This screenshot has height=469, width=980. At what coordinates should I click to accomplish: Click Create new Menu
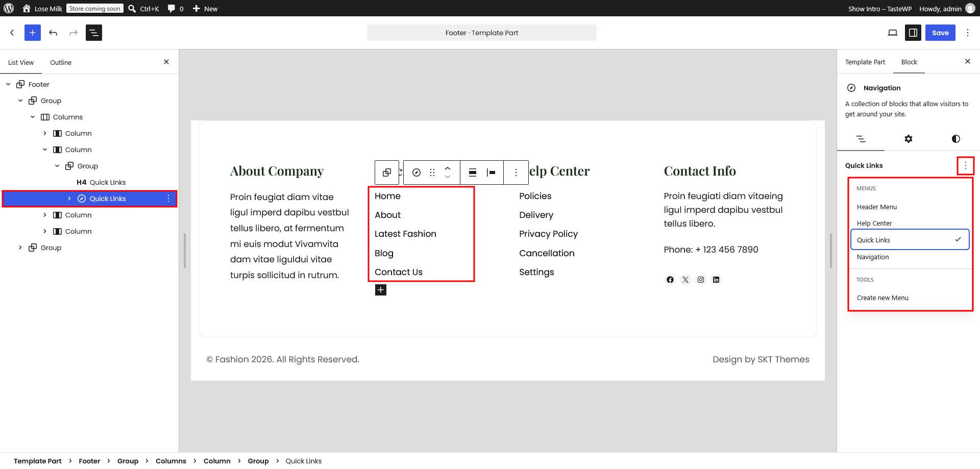point(910,298)
